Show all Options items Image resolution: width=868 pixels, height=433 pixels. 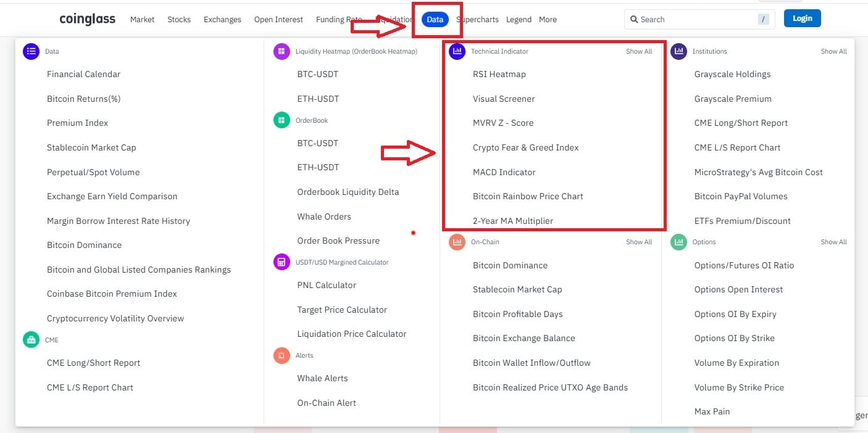(833, 242)
